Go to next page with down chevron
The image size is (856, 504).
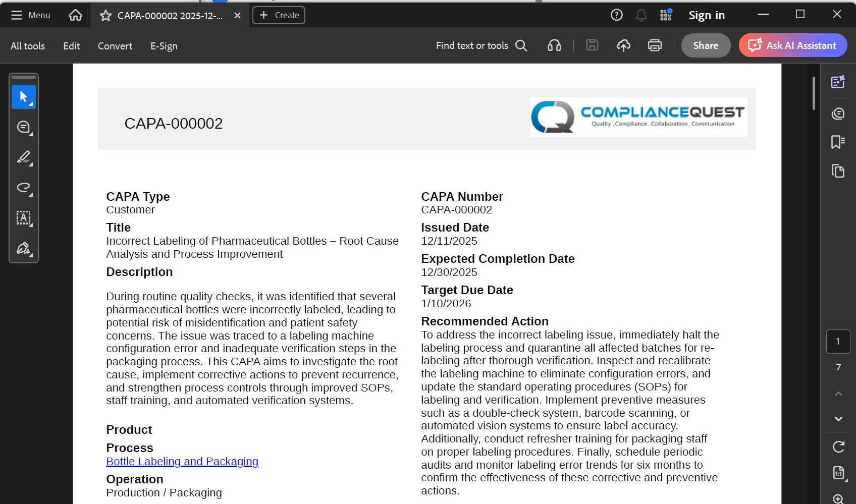point(838,419)
